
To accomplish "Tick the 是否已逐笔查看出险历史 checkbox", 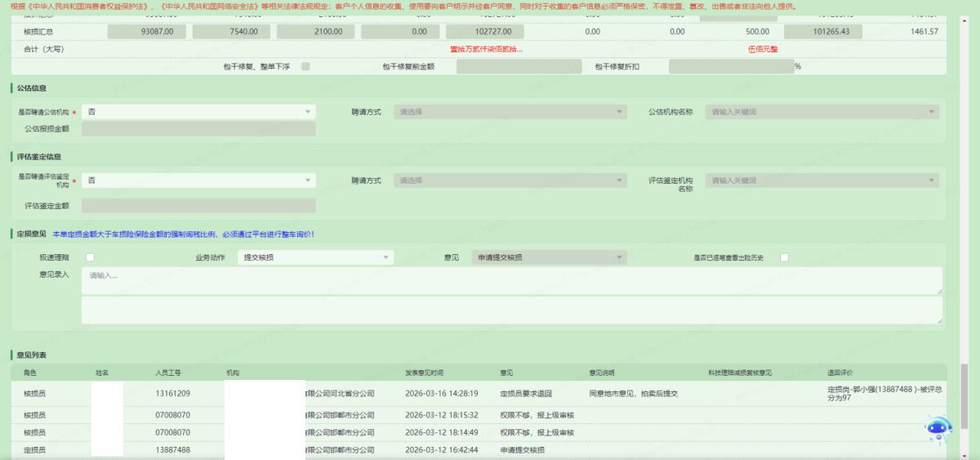I will [x=784, y=257].
